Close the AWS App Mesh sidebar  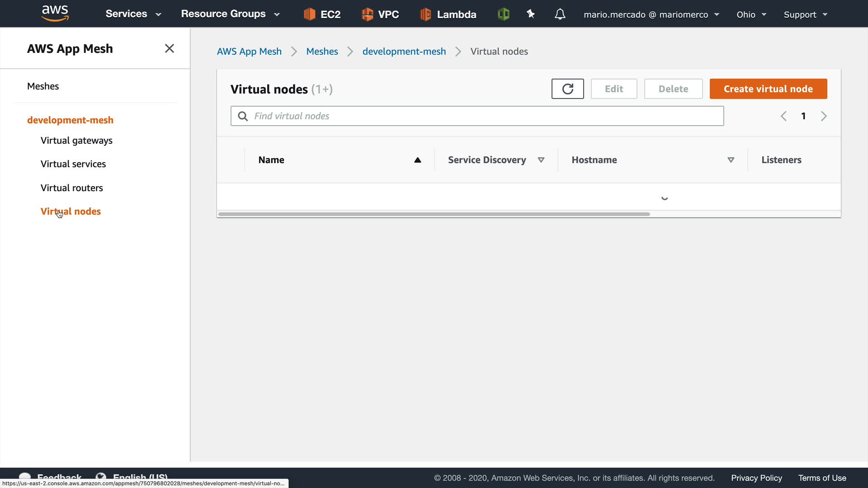(170, 48)
